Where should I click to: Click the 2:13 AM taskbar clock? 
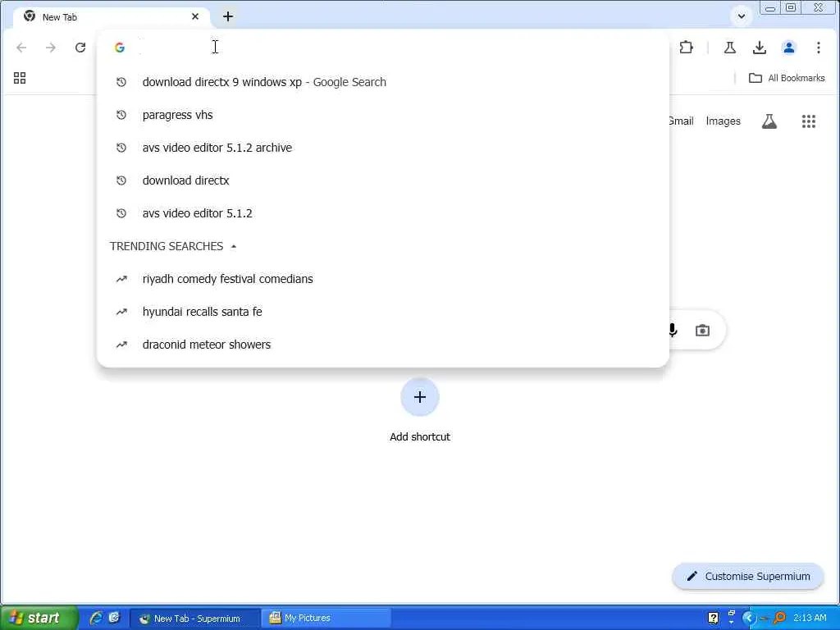tap(810, 619)
